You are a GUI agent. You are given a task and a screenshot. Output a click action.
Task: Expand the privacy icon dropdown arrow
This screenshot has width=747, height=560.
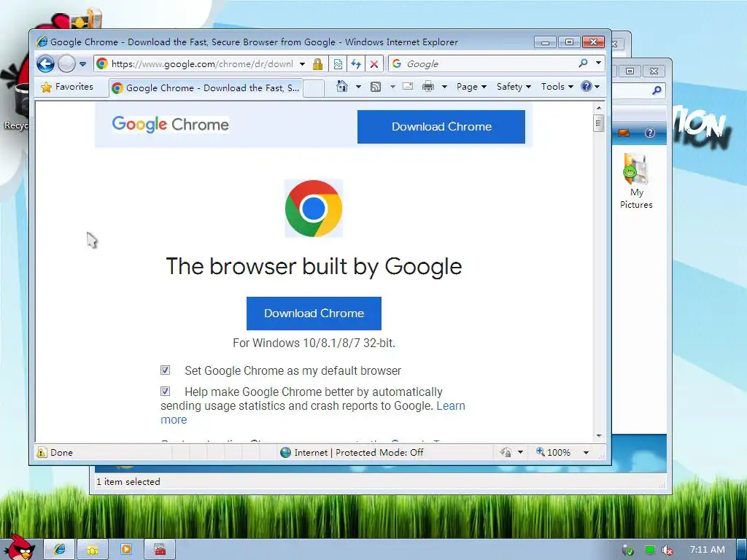[x=520, y=452]
